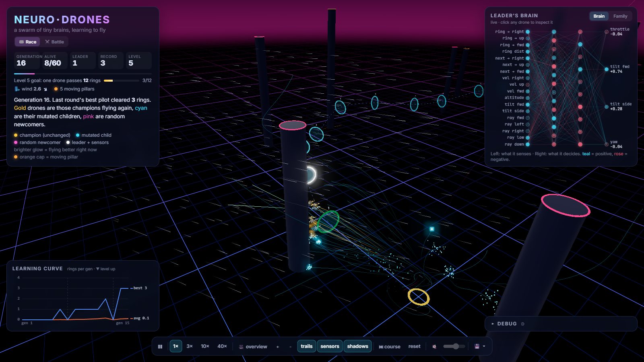Image resolution: width=644 pixels, height=362 pixels.
Task: Toggle sensors display off
Action: 330,346
